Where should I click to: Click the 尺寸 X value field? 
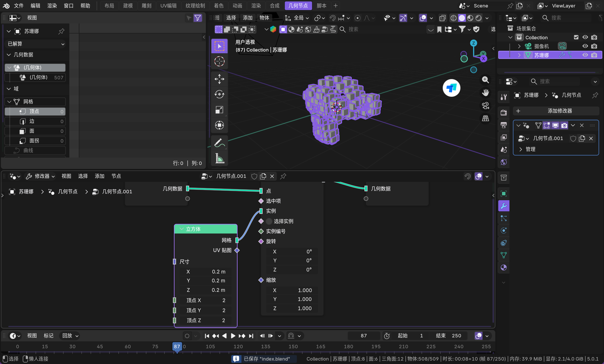[206, 272]
